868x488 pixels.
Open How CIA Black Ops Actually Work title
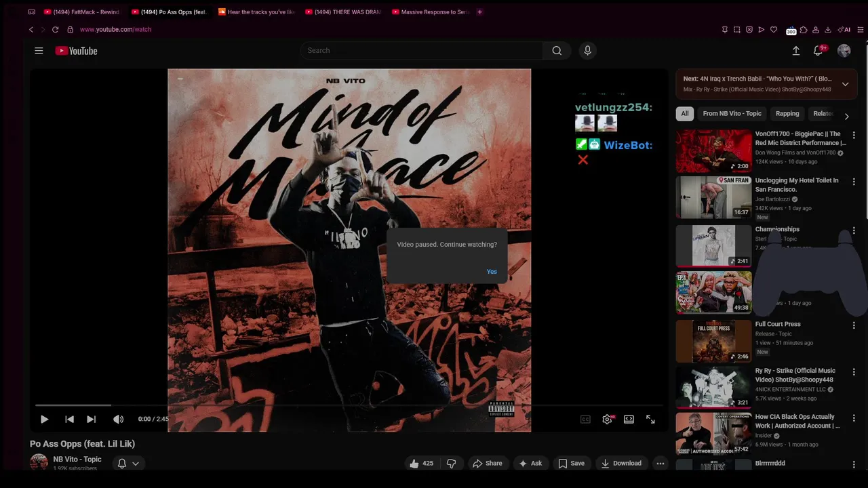point(797,421)
